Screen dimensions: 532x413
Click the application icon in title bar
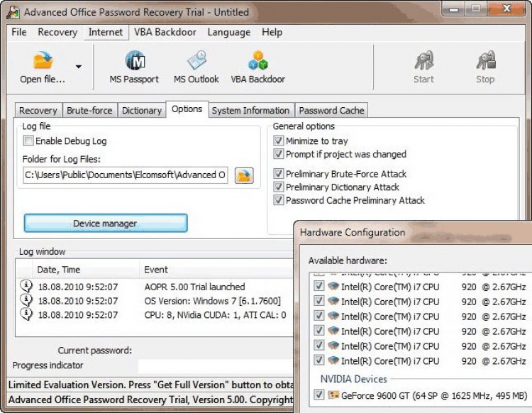tap(13, 13)
